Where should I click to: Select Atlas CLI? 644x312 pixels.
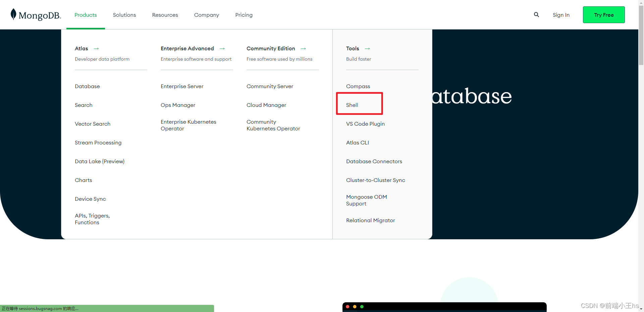click(x=358, y=142)
